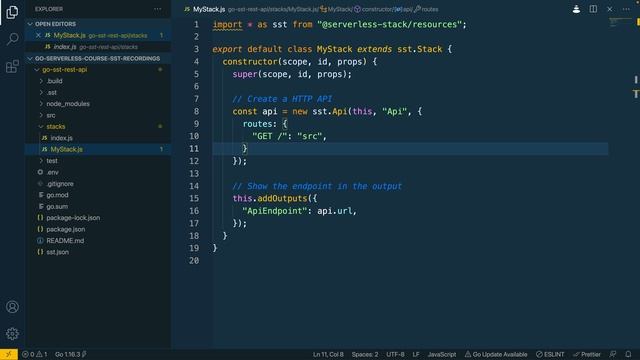
Task: Open index.js under stacks folder
Action: pyautogui.click(x=62, y=138)
